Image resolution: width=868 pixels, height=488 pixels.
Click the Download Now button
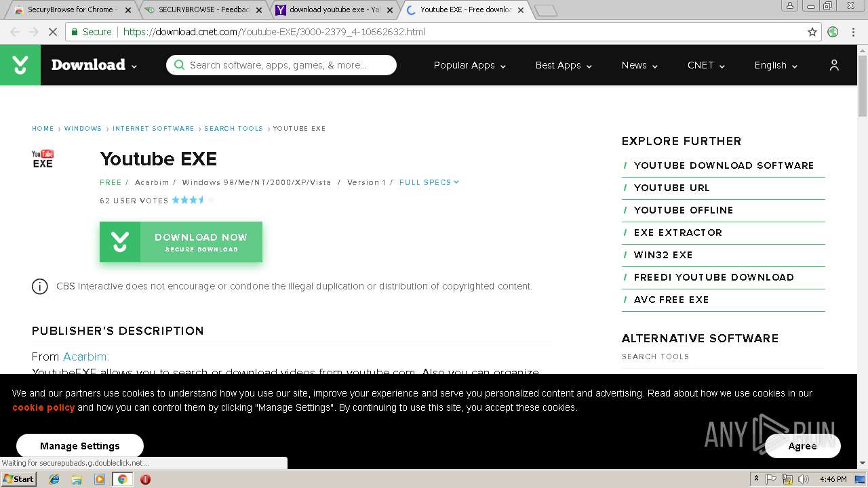pos(181,242)
